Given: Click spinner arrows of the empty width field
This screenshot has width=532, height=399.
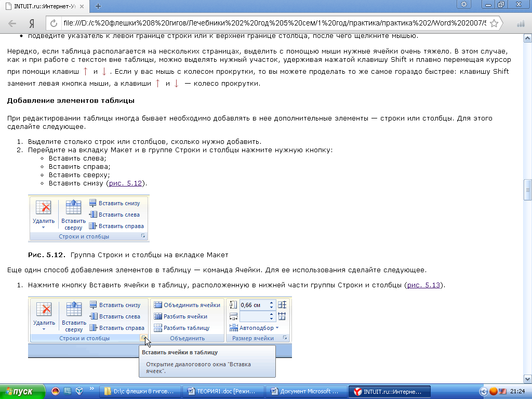Looking at the screenshot, I should (x=271, y=316).
